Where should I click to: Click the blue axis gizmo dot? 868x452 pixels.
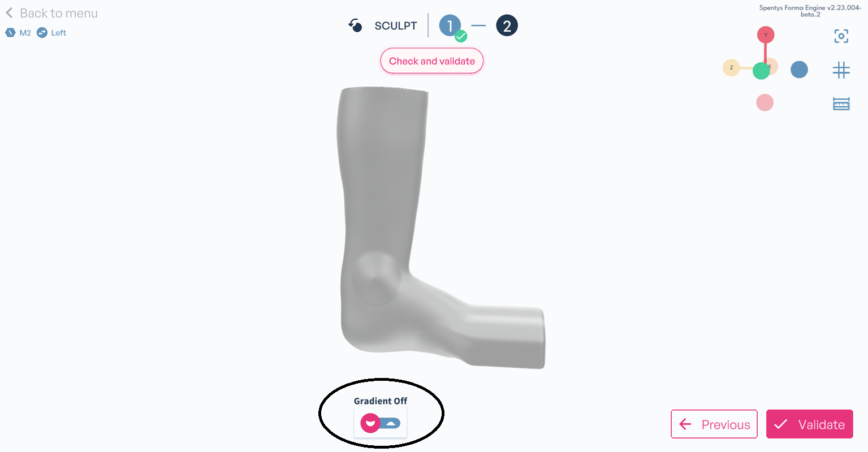point(799,69)
